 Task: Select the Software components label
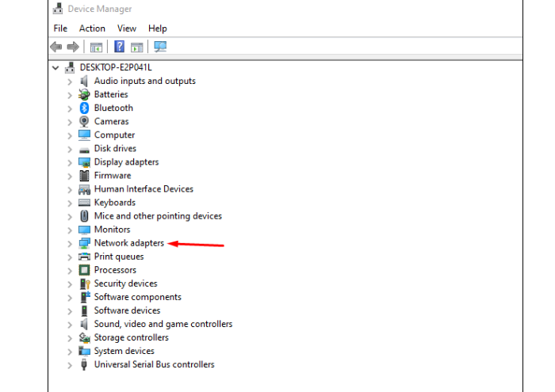point(138,297)
